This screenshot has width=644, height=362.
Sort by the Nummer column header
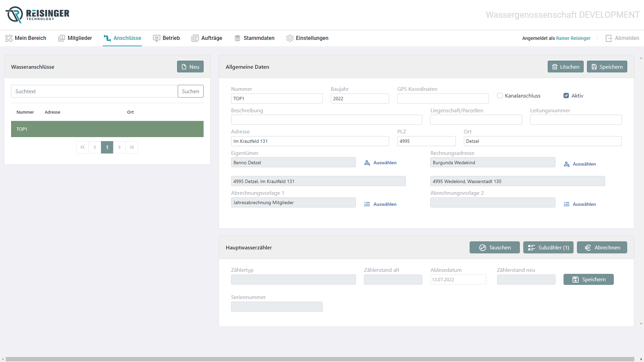[x=25, y=112]
